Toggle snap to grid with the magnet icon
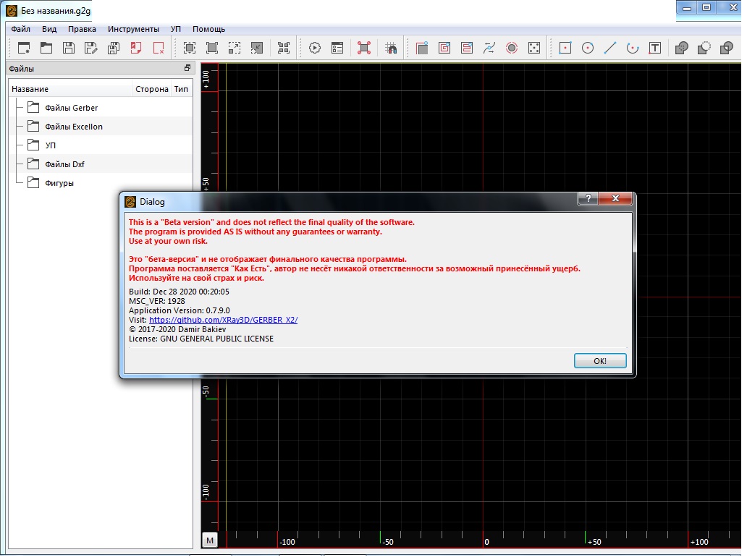Viewport: 747px width, 560px height. click(x=391, y=48)
